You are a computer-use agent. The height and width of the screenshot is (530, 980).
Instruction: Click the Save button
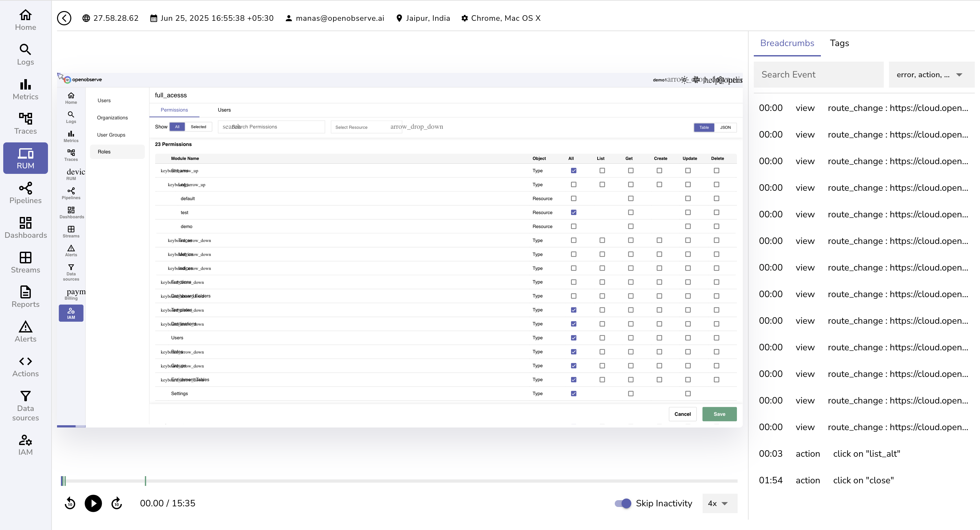click(x=719, y=414)
